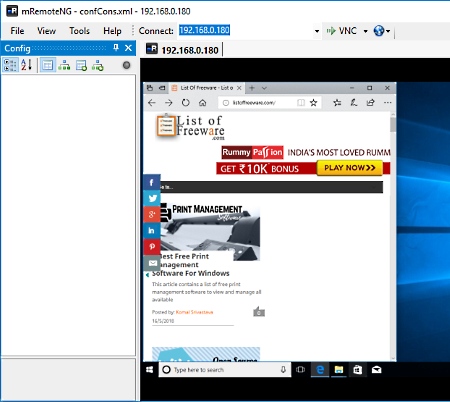
Task: Select the 192.168.0.180 connection tab
Action: click(x=183, y=50)
